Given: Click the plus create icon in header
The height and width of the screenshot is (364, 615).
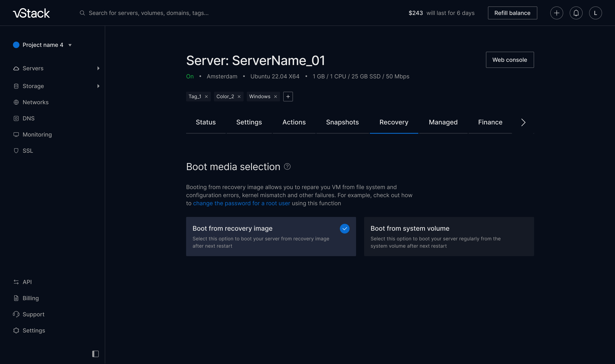Looking at the screenshot, I should click(557, 13).
